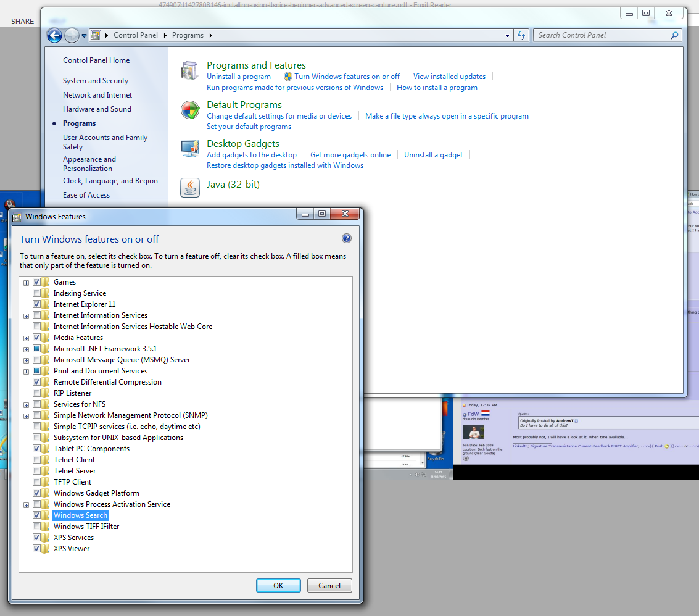Click the SHARE label in Foxit Reader

pos(22,22)
